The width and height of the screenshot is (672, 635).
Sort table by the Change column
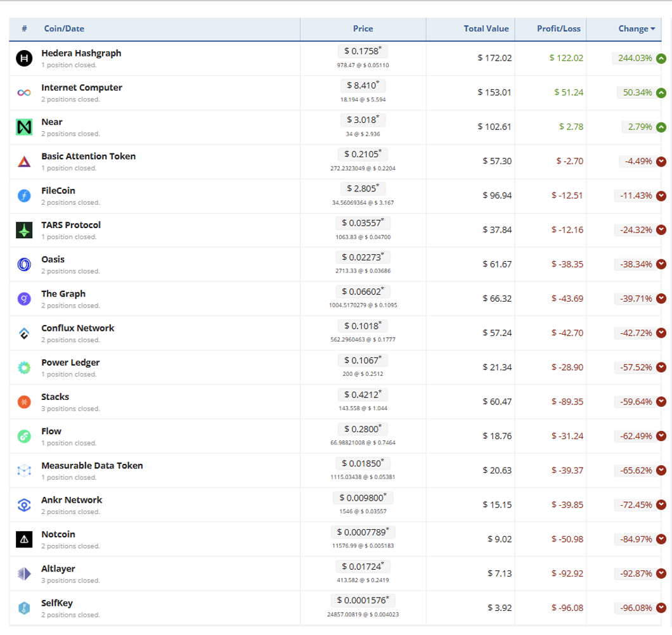click(633, 29)
